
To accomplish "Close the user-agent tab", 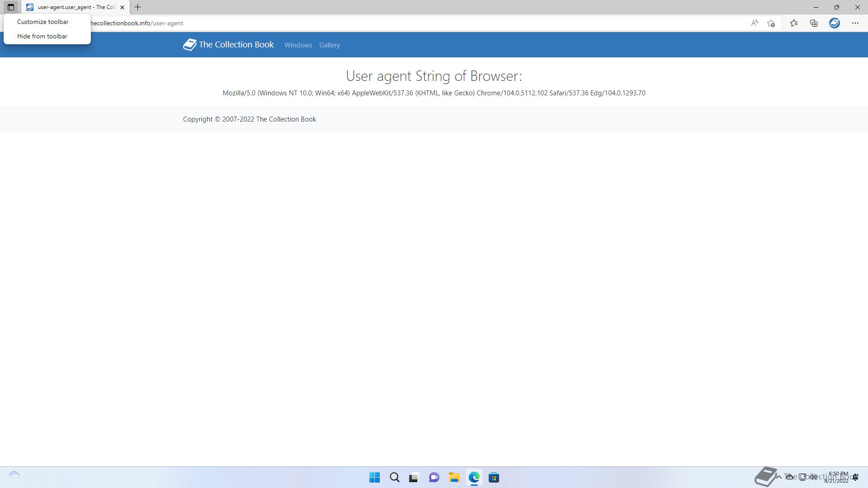I will point(122,7).
